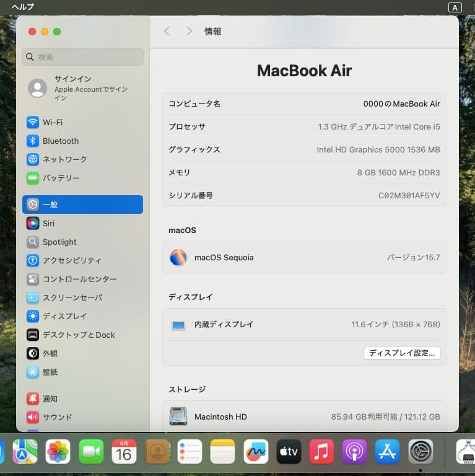Launch App Store from the Dock
The width and height of the screenshot is (475, 476).
click(387, 451)
